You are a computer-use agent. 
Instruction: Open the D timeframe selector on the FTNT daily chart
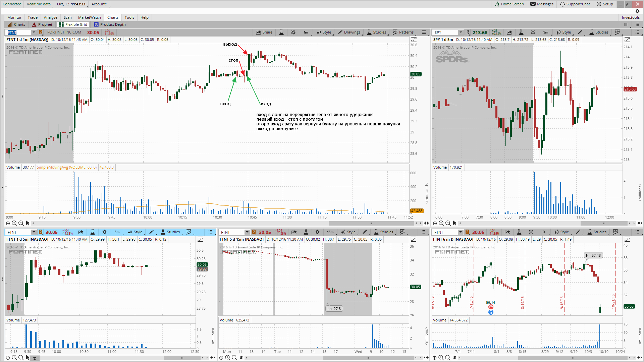click(x=543, y=232)
